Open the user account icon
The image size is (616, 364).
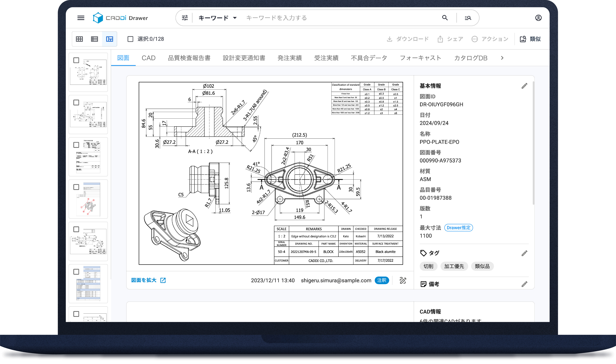(538, 18)
